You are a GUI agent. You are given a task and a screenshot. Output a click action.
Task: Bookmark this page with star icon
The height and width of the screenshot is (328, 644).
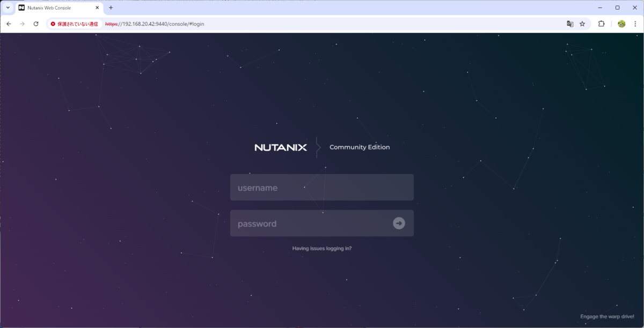[582, 24]
